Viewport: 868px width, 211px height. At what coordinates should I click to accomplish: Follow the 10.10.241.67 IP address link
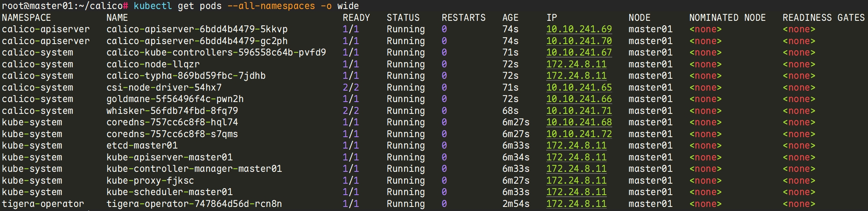[x=579, y=53]
